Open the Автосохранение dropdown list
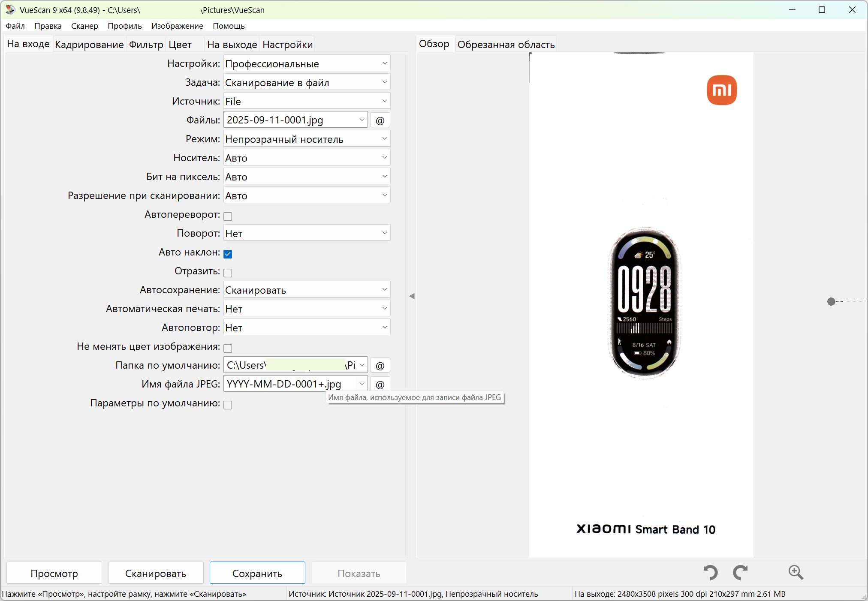868x601 pixels. (x=307, y=290)
